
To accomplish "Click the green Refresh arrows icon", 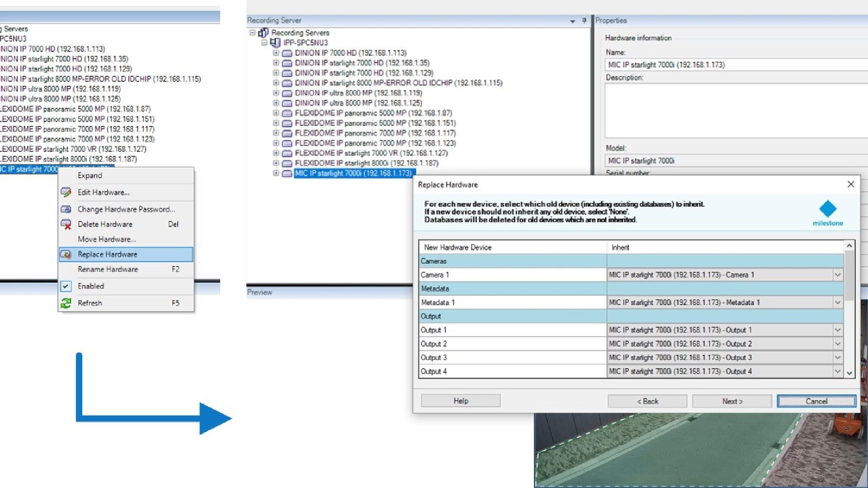I will pyautogui.click(x=66, y=303).
